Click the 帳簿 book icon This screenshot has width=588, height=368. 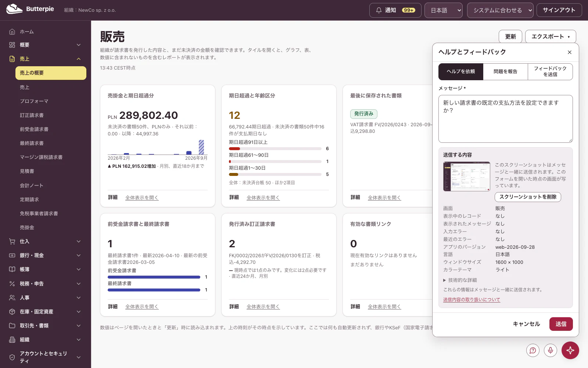(x=12, y=269)
